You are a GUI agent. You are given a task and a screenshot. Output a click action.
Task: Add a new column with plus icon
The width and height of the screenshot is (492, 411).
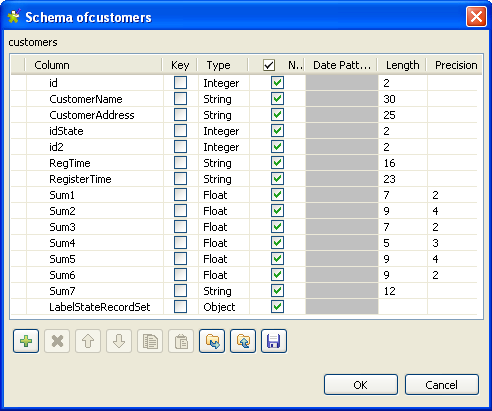click(x=26, y=341)
